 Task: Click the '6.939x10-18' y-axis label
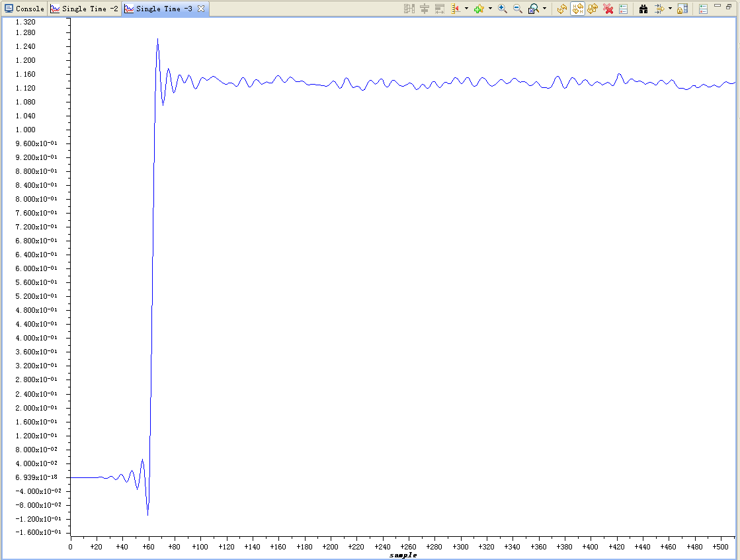point(36,477)
